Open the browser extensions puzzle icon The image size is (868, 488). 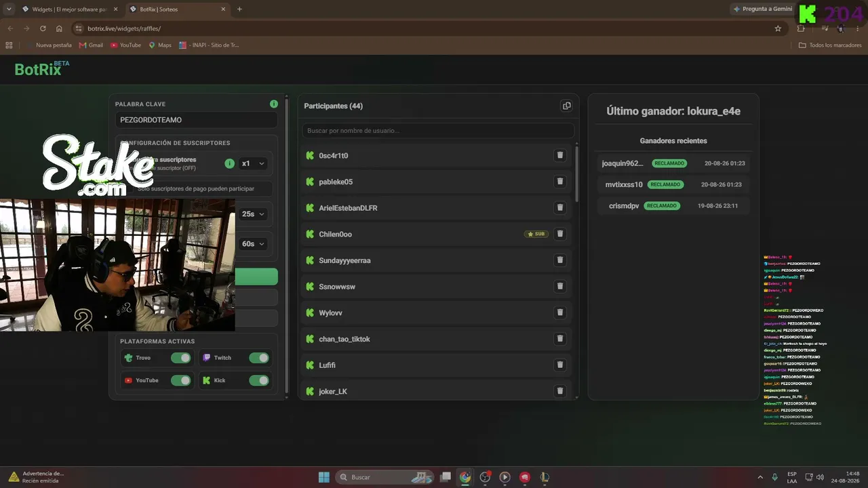coord(801,28)
